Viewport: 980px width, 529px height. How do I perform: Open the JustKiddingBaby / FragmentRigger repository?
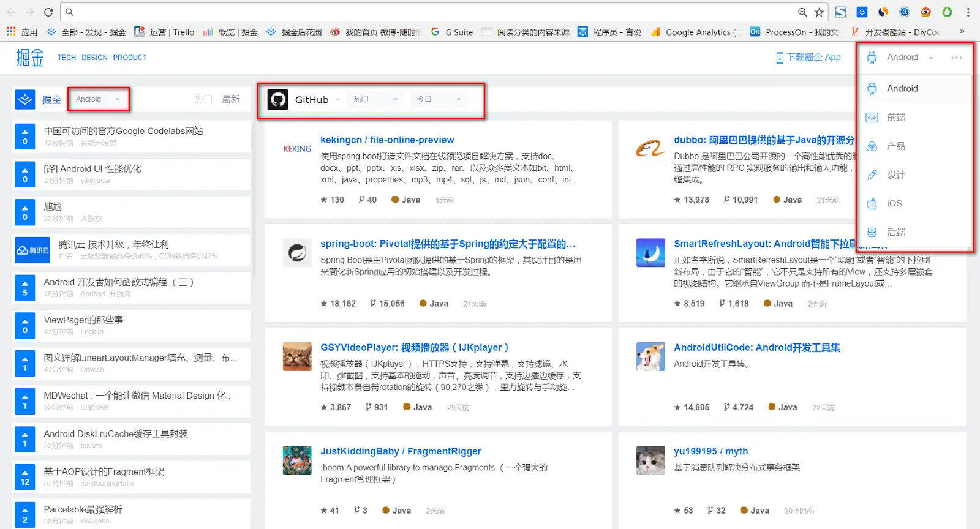point(401,451)
